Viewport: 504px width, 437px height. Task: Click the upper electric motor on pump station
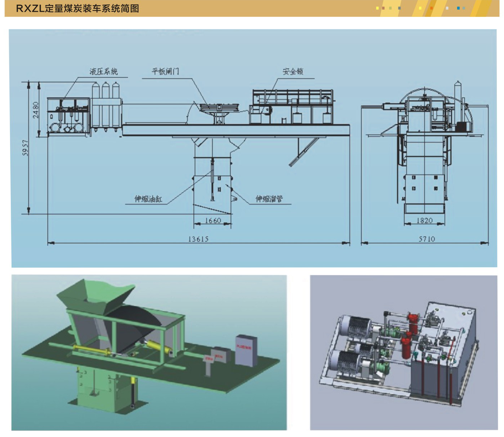click(356, 327)
